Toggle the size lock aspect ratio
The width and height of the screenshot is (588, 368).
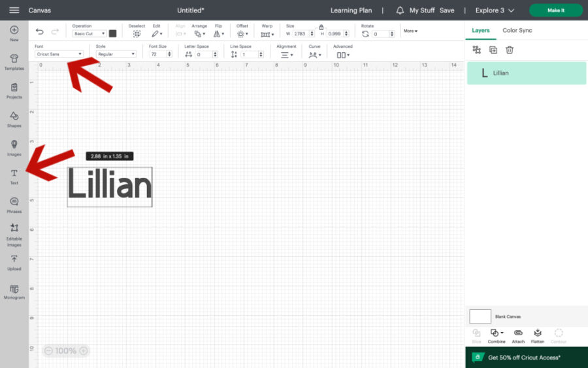click(x=321, y=27)
